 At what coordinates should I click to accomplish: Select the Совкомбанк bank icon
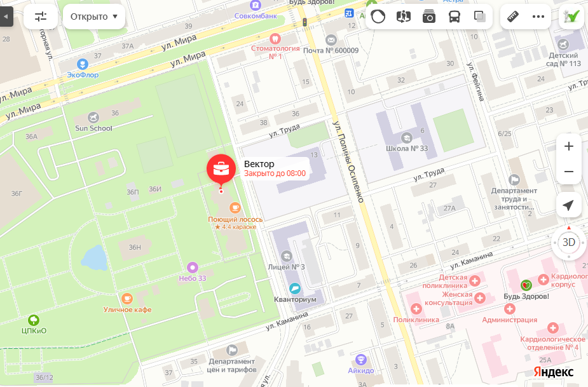pyautogui.click(x=256, y=5)
